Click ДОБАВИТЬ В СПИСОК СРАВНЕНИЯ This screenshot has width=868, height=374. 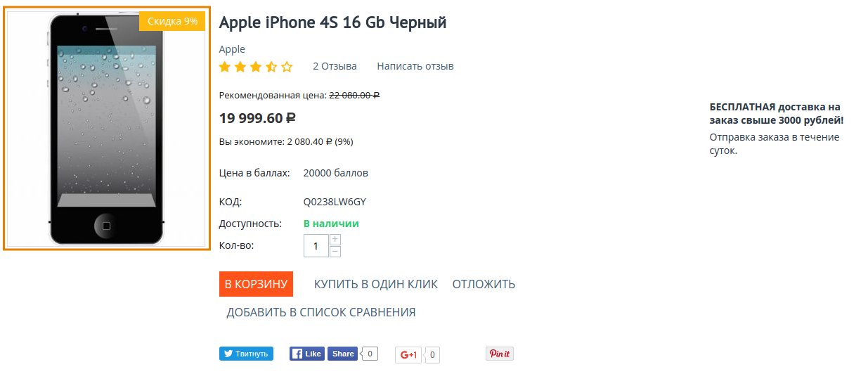tap(321, 312)
